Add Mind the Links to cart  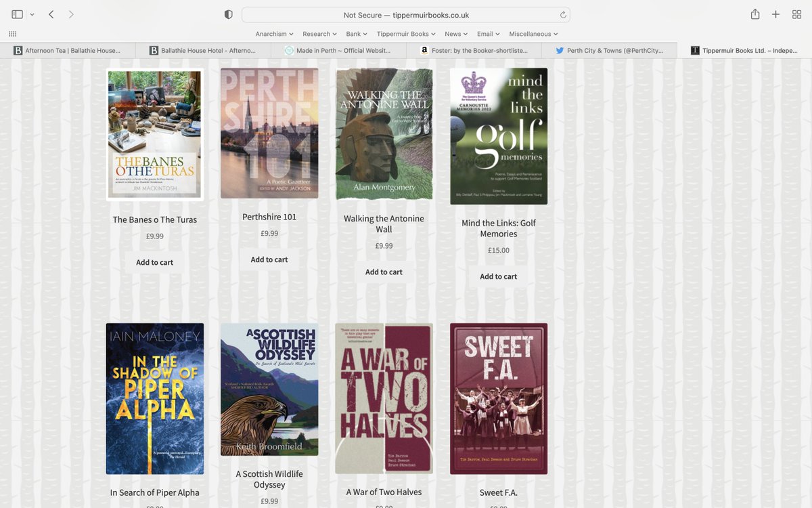[499, 276]
